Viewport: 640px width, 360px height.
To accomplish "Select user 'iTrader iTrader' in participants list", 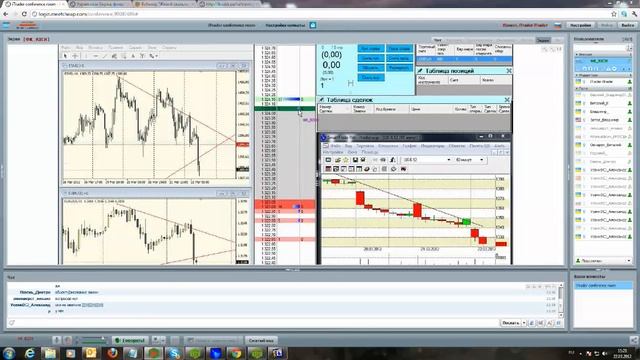I will (x=603, y=82).
